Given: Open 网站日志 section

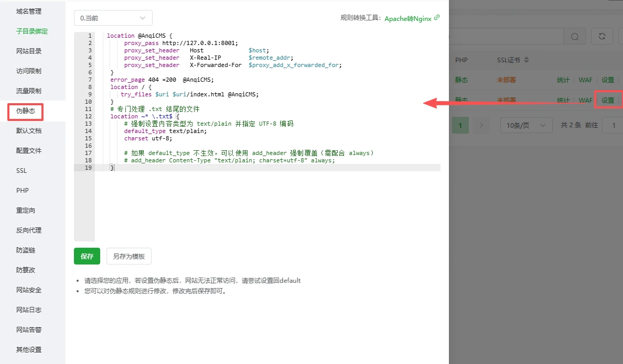Looking at the screenshot, I should 29,310.
